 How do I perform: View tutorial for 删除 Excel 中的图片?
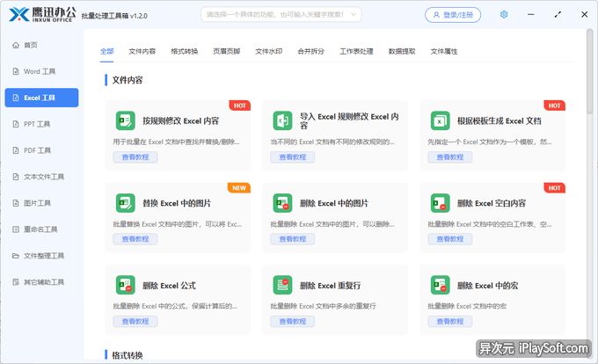click(x=293, y=239)
